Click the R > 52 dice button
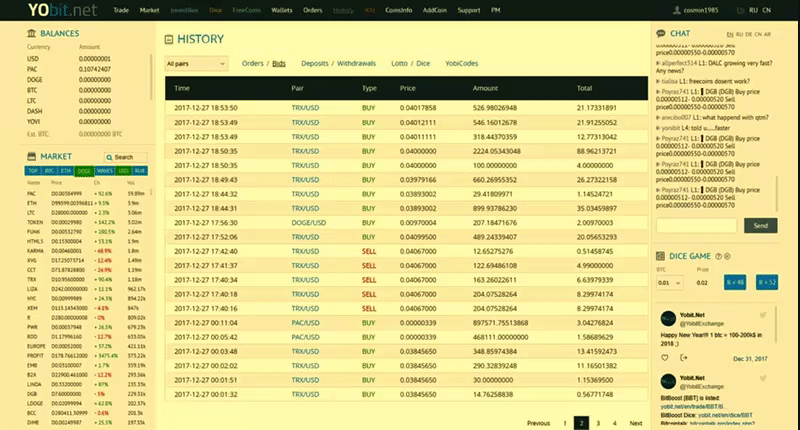The width and height of the screenshot is (800, 430). coord(767,283)
